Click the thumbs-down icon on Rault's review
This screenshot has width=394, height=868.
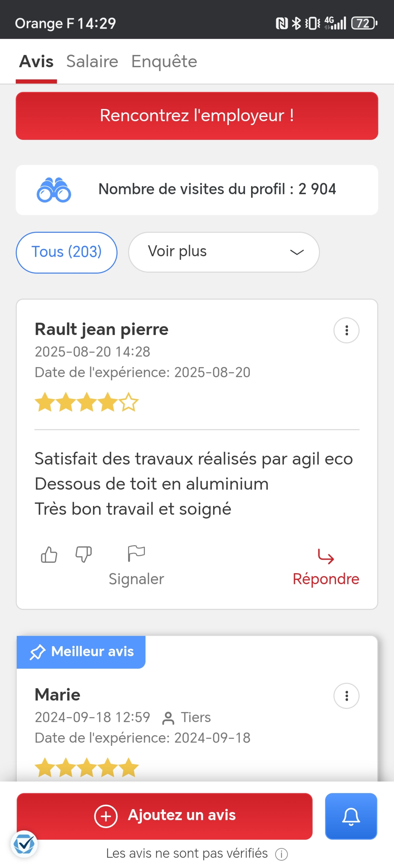(83, 554)
